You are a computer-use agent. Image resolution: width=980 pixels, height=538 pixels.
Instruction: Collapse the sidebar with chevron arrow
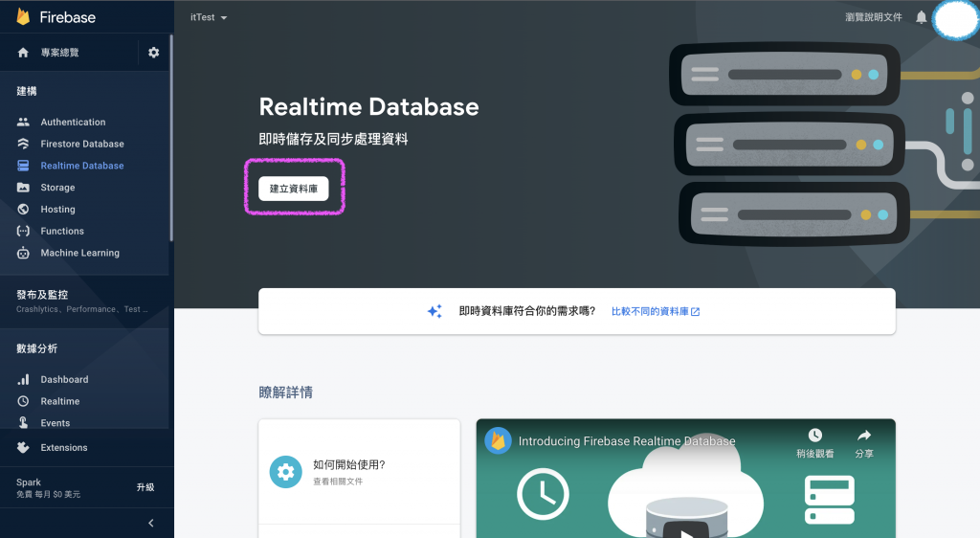pos(150,523)
